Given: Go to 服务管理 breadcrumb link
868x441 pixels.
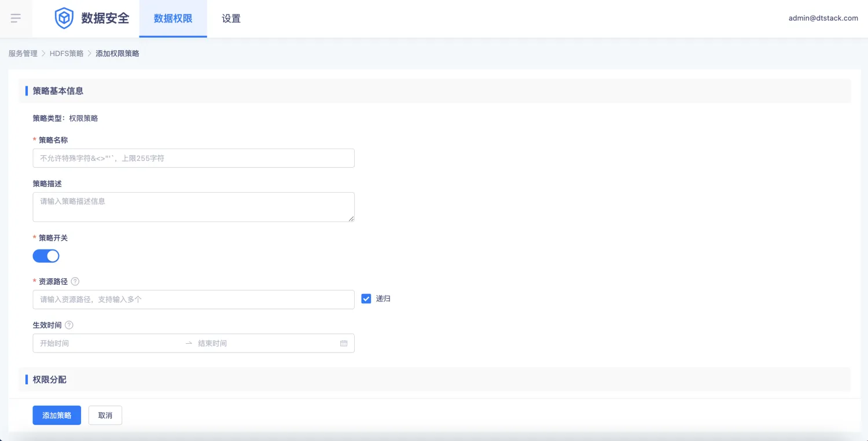Looking at the screenshot, I should click(23, 53).
